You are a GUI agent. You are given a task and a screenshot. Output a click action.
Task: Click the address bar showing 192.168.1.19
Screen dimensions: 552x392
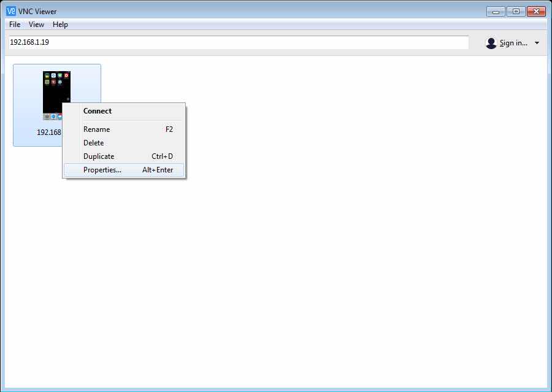239,42
